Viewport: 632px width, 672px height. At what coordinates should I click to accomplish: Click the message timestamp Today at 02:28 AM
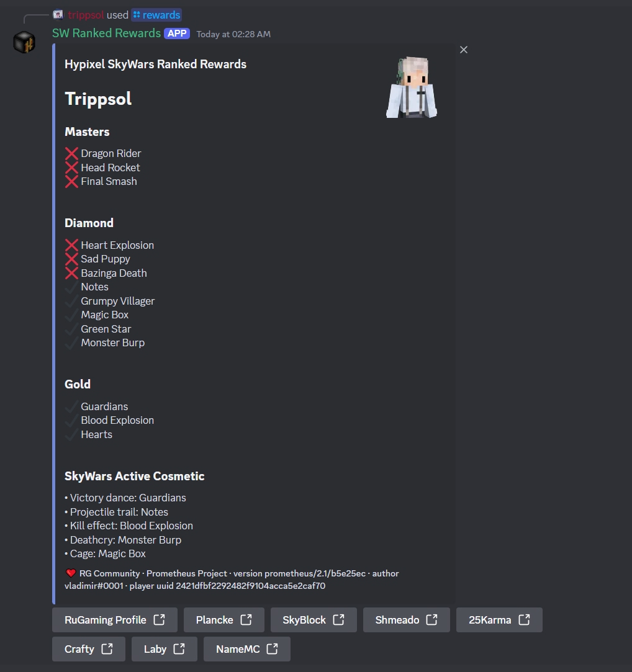click(233, 34)
